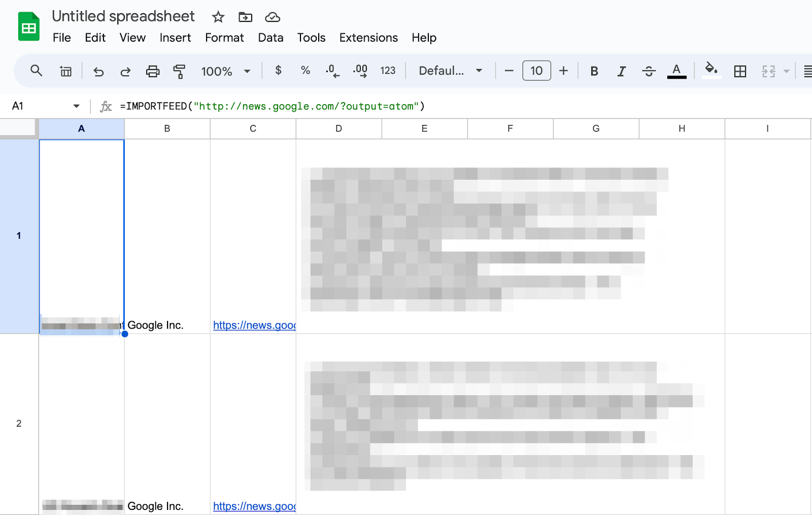Click the Merge cells icon

coord(768,71)
